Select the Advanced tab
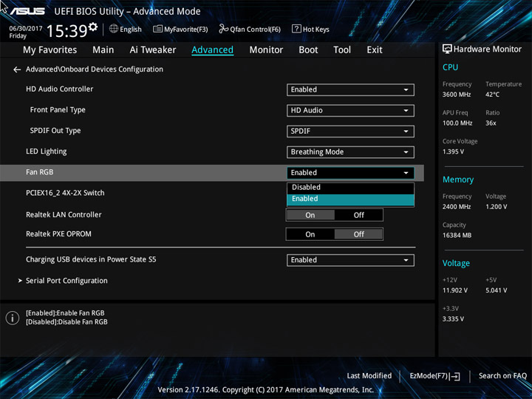The height and width of the screenshot is (399, 532). [212, 50]
